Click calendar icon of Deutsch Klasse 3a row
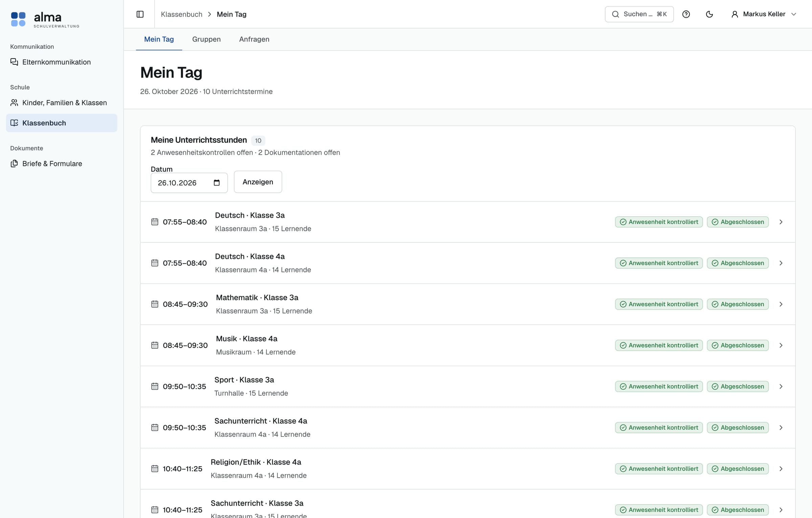Viewport: 812px width, 518px height. pos(155,222)
